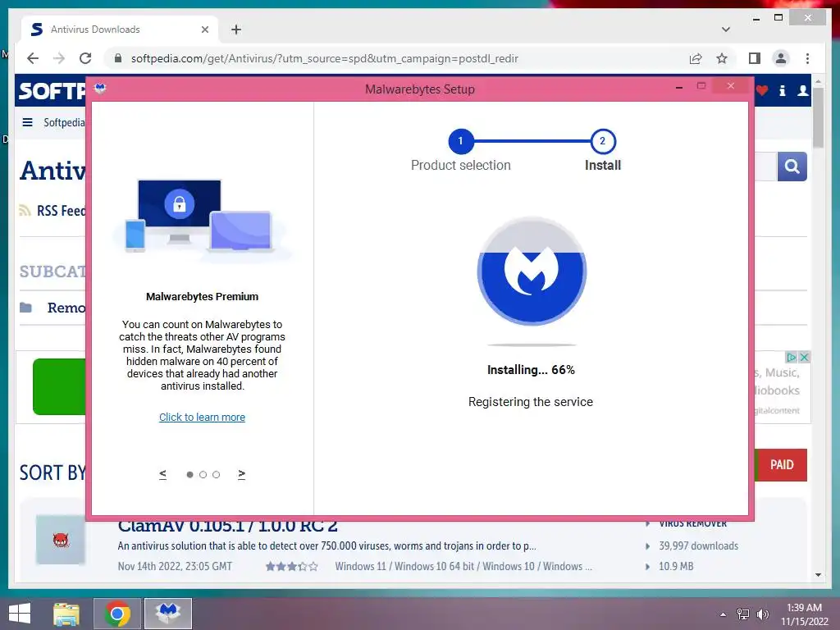The width and height of the screenshot is (840, 630).
Task: Minimize the Malwarebytes Setup window
Action: 678,87
